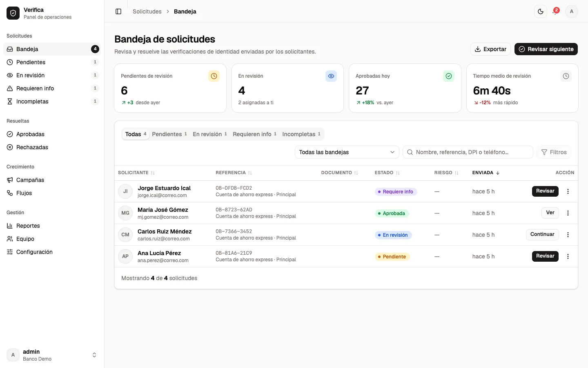Click check icon on Aprobadas hoy card
The image size is (588, 368).
pyautogui.click(x=449, y=76)
